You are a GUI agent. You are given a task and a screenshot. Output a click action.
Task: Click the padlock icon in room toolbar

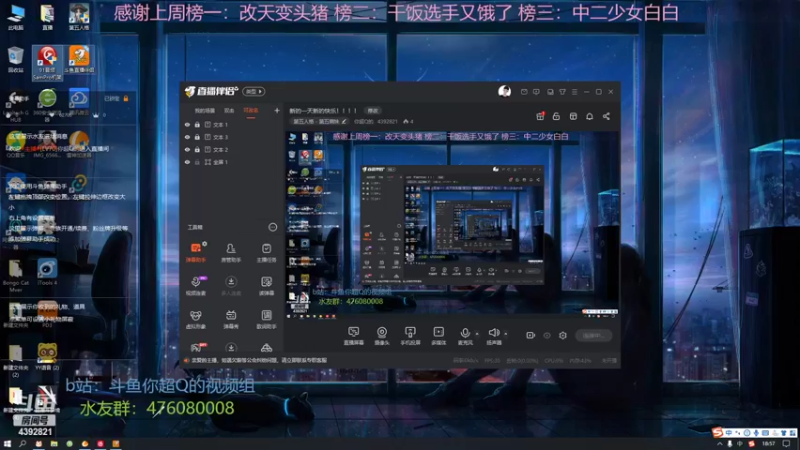[x=556, y=116]
